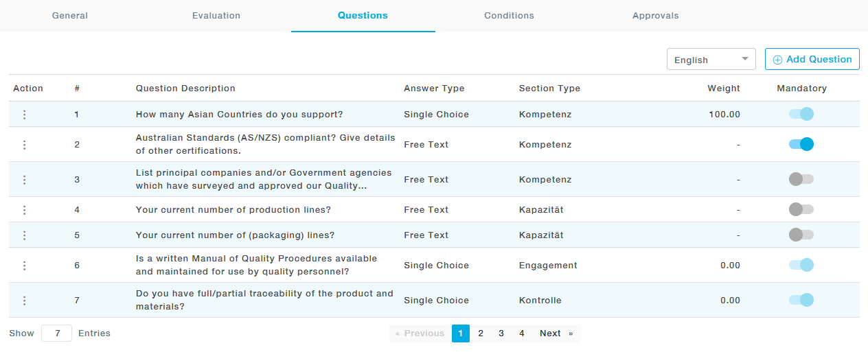Open action menu for question 1
The height and width of the screenshot is (352, 868).
[24, 115]
